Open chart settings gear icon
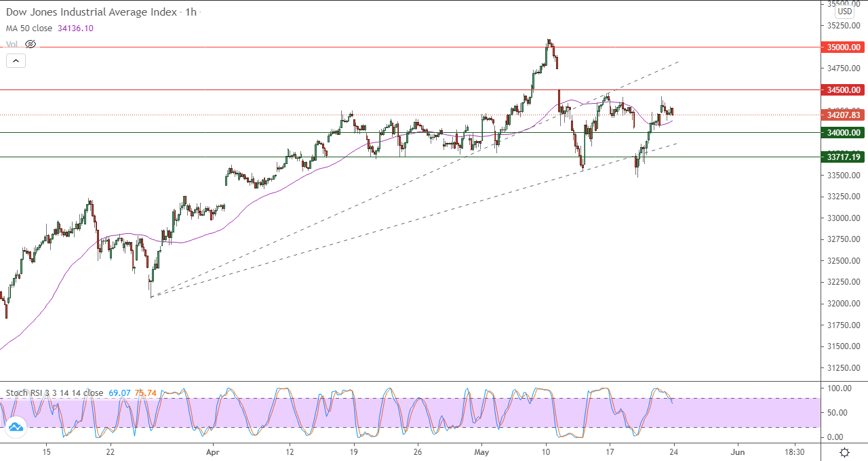This screenshot has height=461, width=868. (844, 452)
